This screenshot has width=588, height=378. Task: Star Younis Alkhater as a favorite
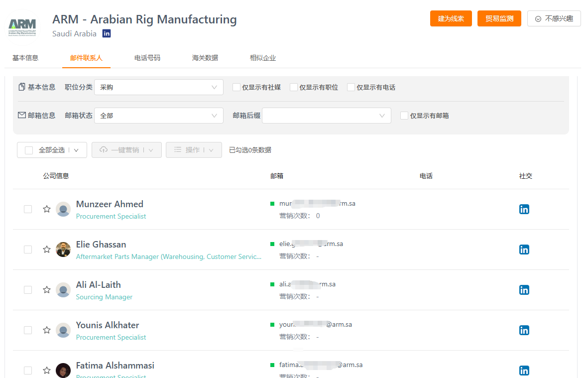(46, 330)
